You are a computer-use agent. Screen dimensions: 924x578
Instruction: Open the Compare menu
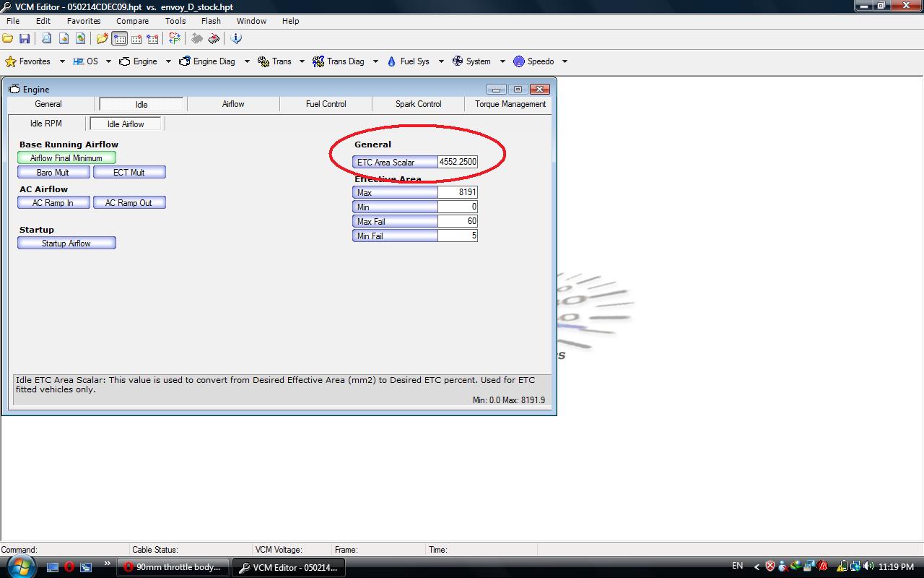[x=132, y=21]
